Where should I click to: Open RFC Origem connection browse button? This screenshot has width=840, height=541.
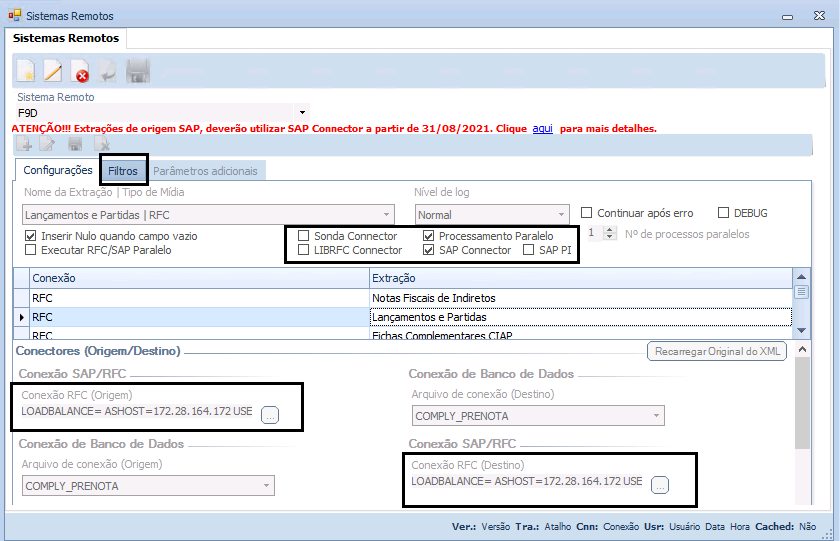[x=270, y=416]
